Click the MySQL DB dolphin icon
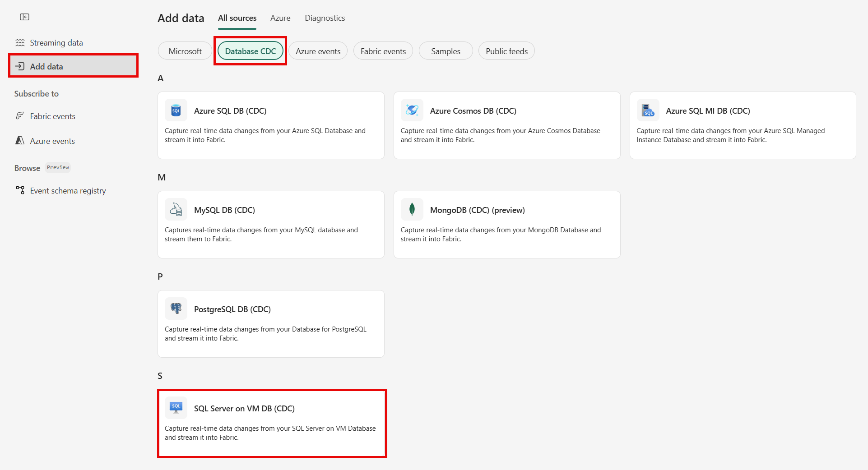Viewport: 868px width, 470px height. 176,210
